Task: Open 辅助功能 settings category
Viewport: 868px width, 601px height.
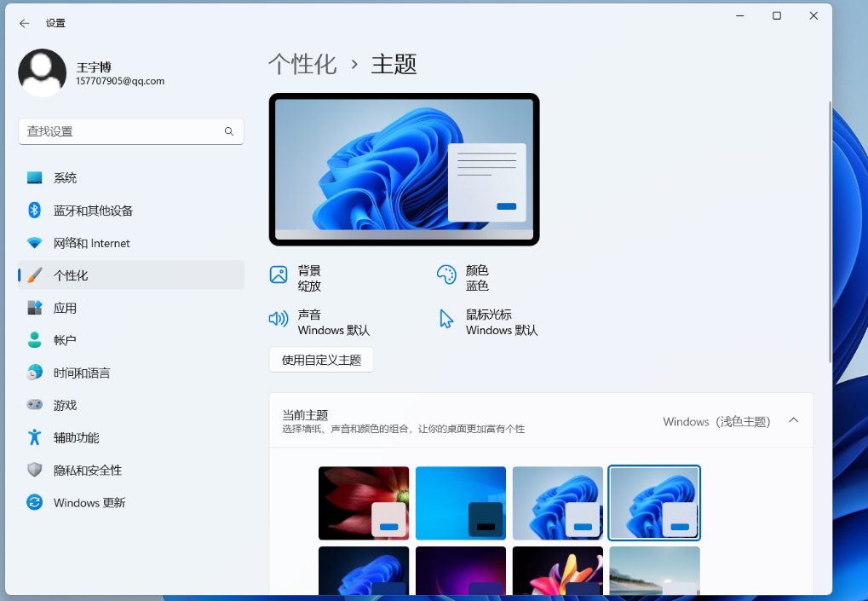Action: [131, 437]
